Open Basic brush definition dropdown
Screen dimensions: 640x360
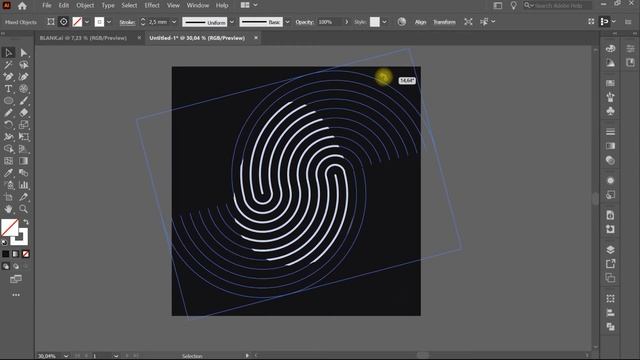coord(287,22)
